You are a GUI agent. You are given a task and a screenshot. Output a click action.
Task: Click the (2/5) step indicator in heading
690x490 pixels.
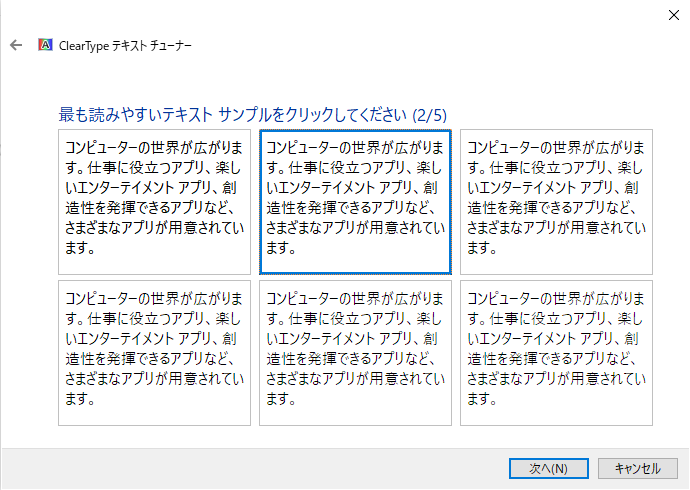pyautogui.click(x=428, y=114)
